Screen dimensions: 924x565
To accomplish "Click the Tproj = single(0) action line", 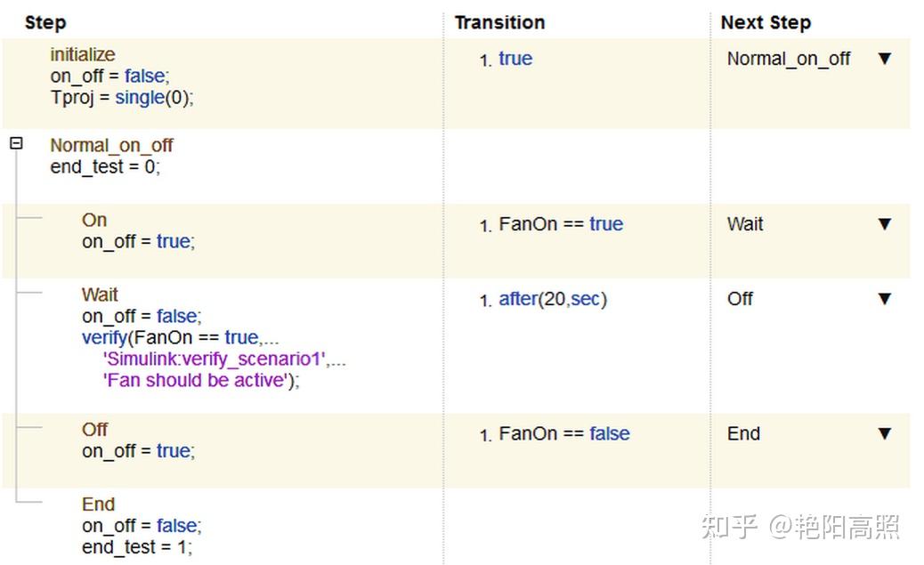I will (x=122, y=98).
